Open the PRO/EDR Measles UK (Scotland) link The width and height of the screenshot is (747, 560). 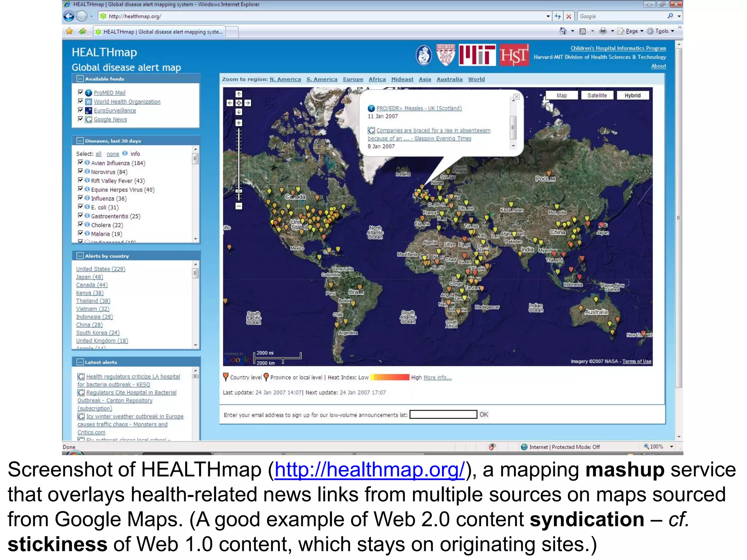[419, 108]
